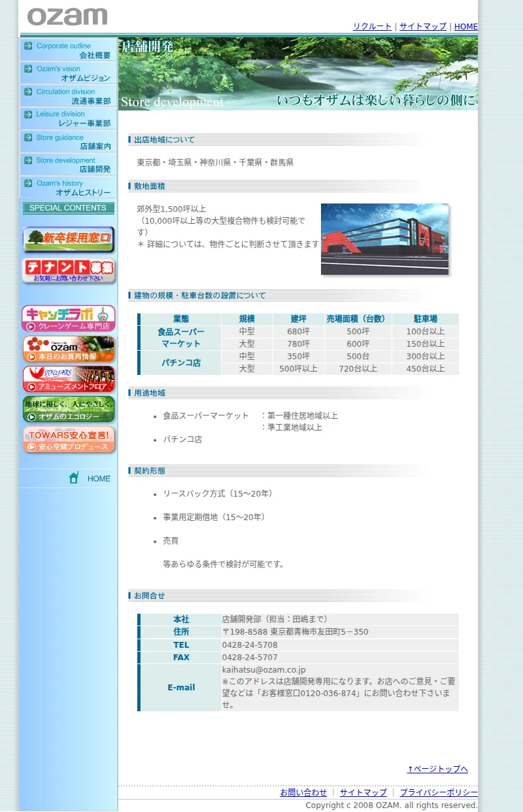Click the 720台以上 table cell
The height and width of the screenshot is (812, 523).
click(x=358, y=369)
